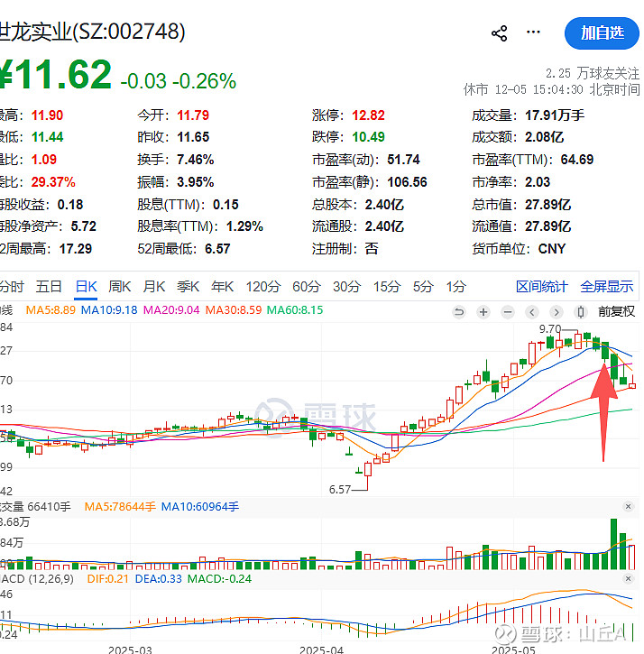This screenshot has width=644, height=654.
Task: Click the 52周最低 value 6.57
Action: [217, 249]
